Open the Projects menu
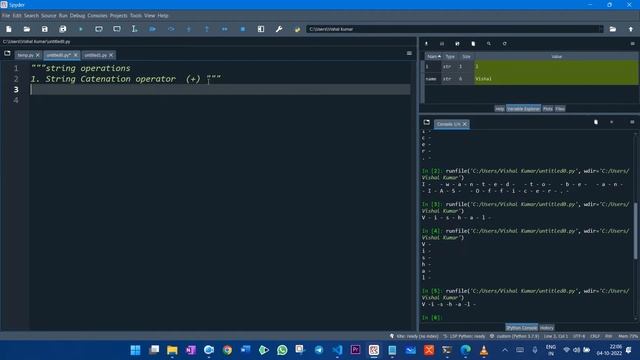The width and height of the screenshot is (640, 360). pyautogui.click(x=118, y=16)
